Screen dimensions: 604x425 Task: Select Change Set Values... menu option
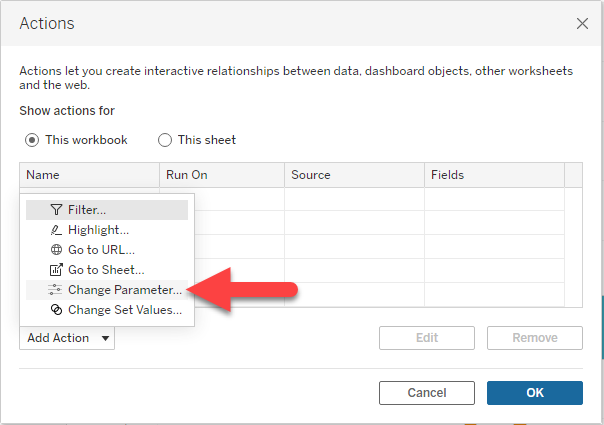click(x=125, y=310)
